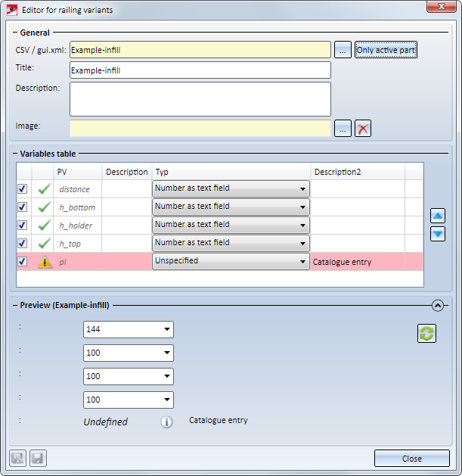Select the distance PV cell
The width and height of the screenshot is (462, 476).
[x=78, y=189]
